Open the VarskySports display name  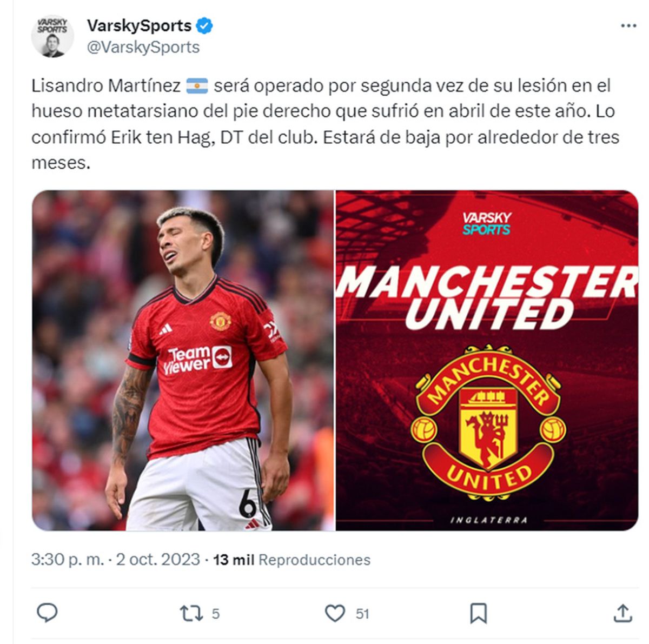139,25
